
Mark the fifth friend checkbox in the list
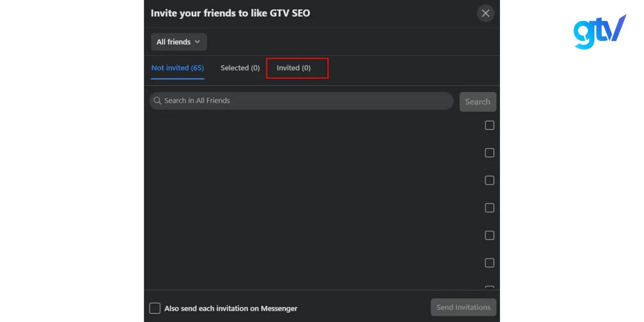click(x=489, y=235)
